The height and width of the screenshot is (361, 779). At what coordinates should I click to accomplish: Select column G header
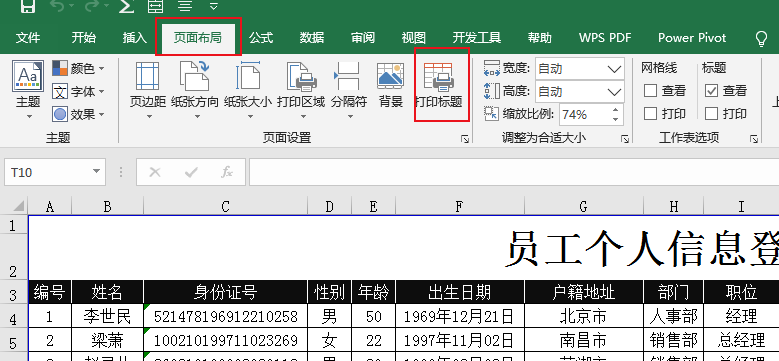(x=584, y=207)
